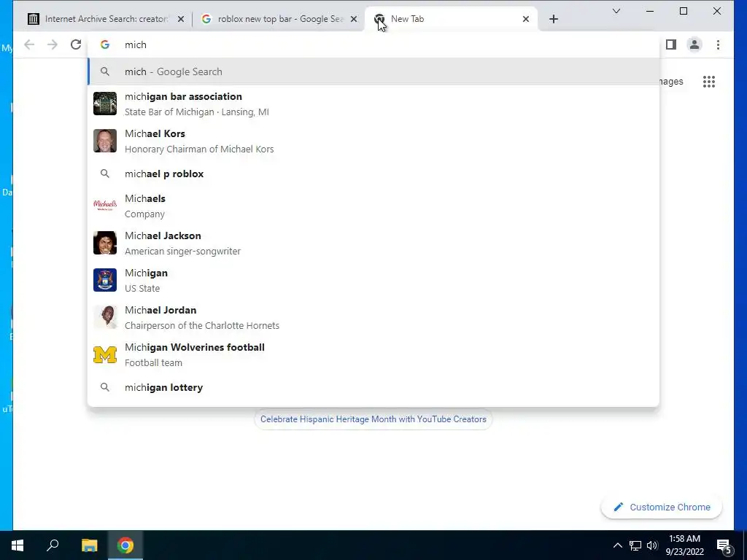The width and height of the screenshot is (747, 560).
Task: Open Windows taskbar search
Action: point(53,545)
